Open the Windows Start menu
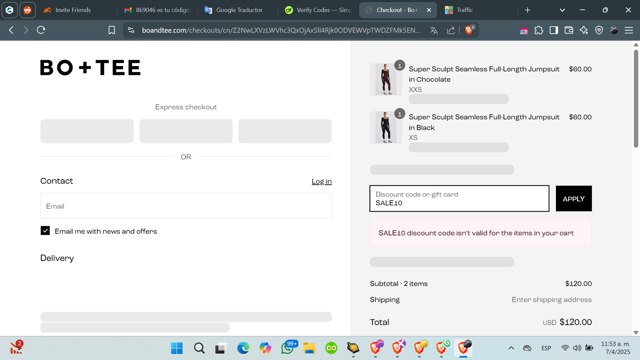Screen dimensions: 640x360 tap(177, 348)
